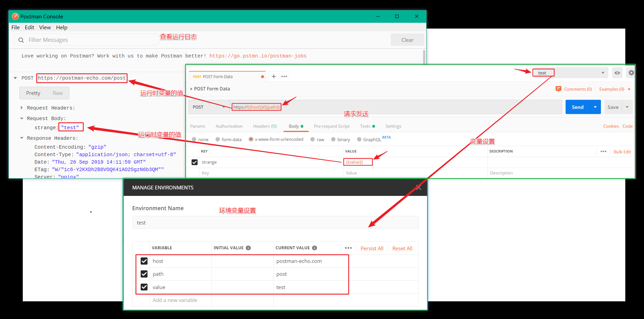Click Persist All in environments
Image resolution: width=644 pixels, height=319 pixels.
[x=372, y=248]
